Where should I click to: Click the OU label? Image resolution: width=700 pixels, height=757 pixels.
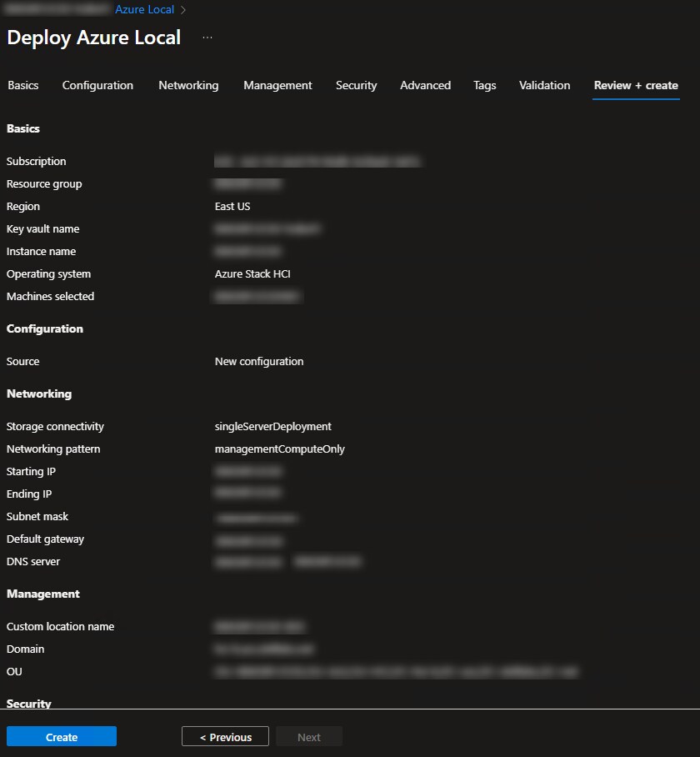[14, 672]
